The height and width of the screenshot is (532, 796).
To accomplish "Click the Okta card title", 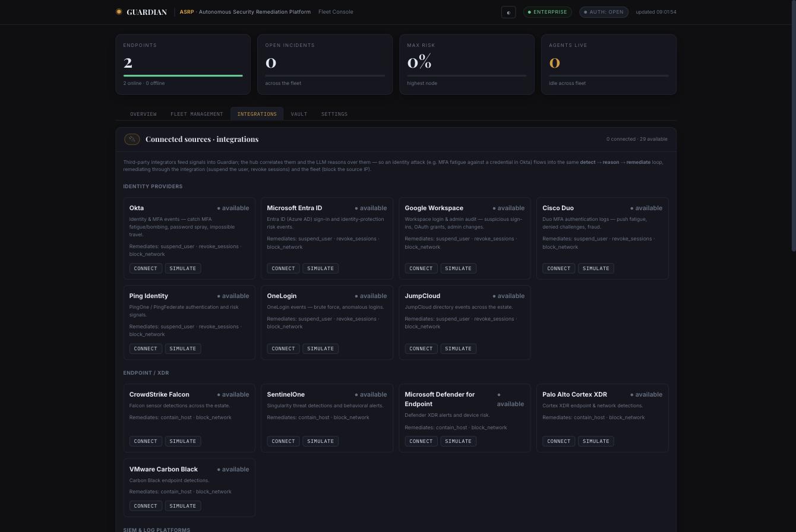I will [137, 208].
